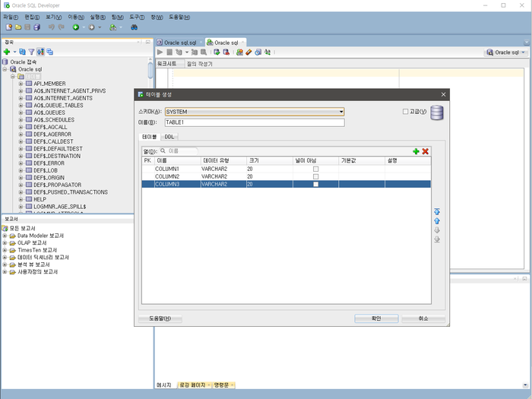Expand the API_MEMBER table node
The image size is (532, 399).
click(21, 84)
